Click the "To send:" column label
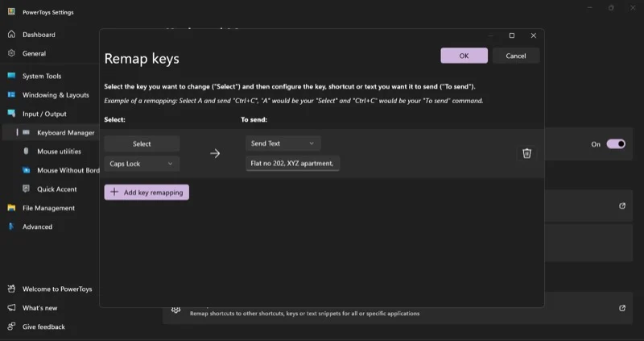 pos(254,119)
